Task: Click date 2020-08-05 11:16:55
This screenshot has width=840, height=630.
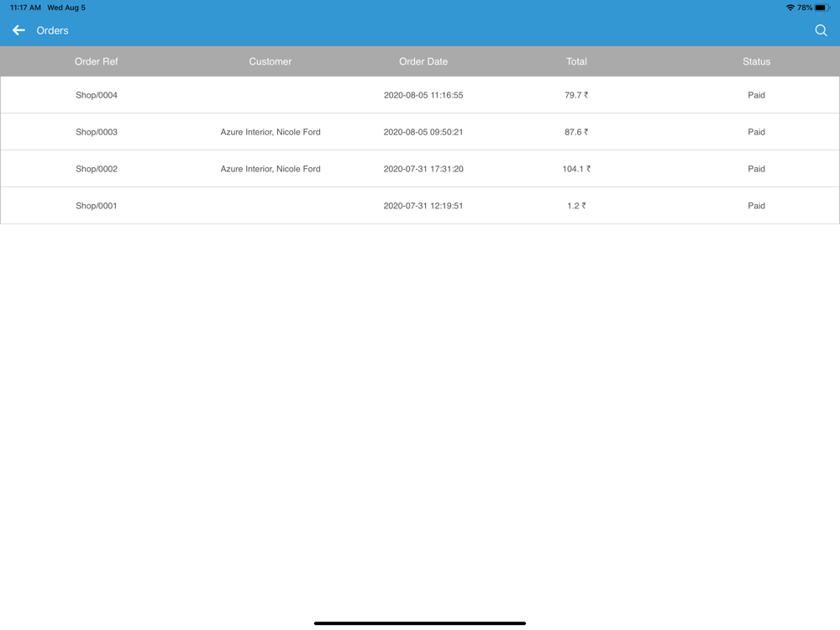Action: pos(423,95)
